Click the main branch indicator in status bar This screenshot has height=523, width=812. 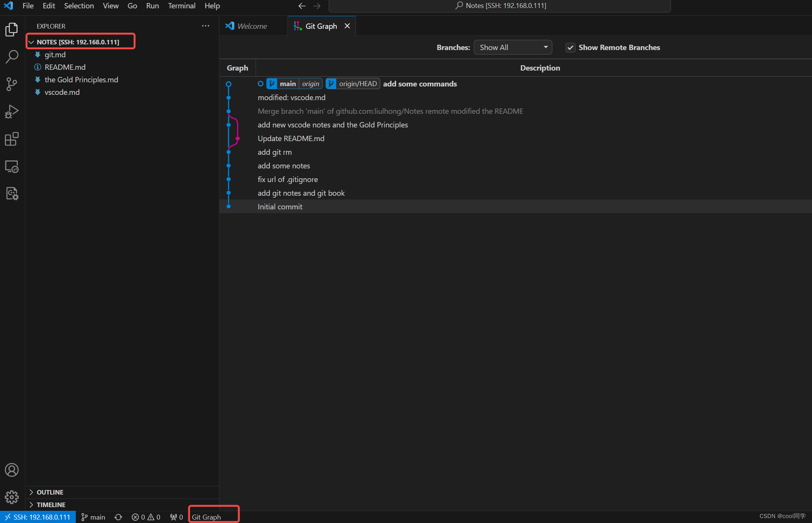pos(93,517)
